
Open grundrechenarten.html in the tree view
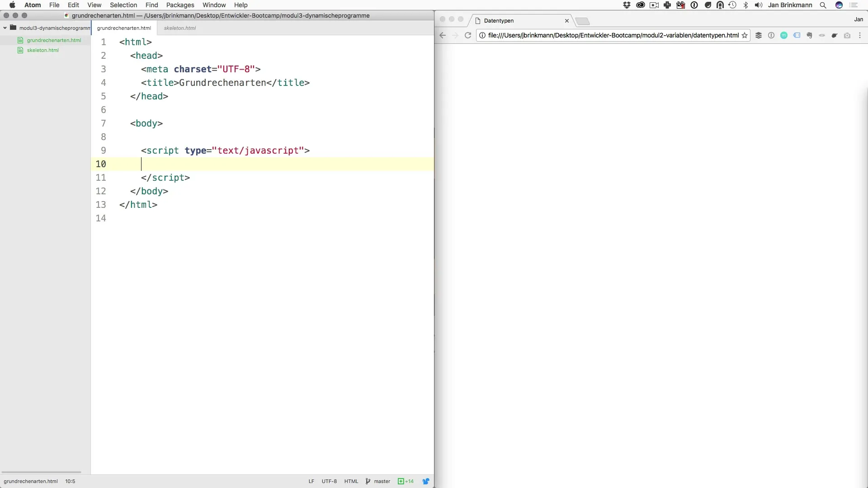pos(54,40)
